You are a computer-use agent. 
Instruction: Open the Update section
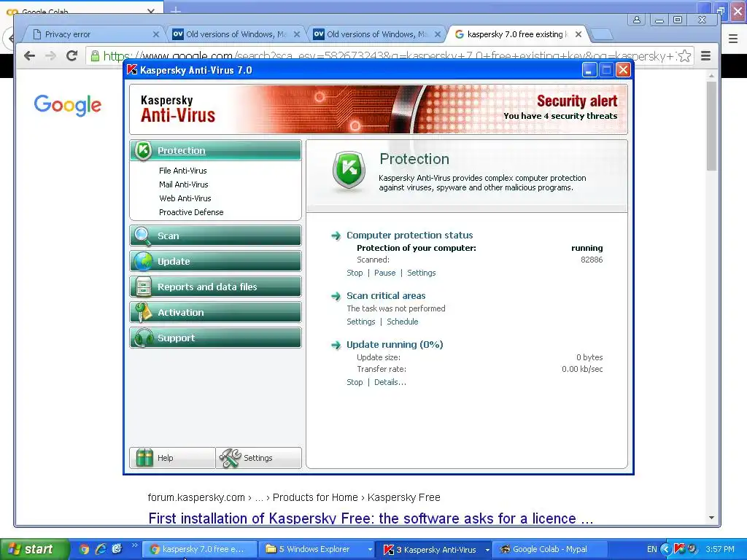coord(215,262)
